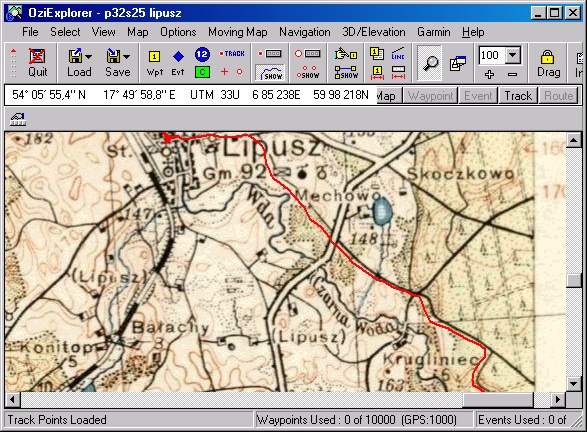Click the Event selection button
Screen dimensions: 587x432
(478, 96)
